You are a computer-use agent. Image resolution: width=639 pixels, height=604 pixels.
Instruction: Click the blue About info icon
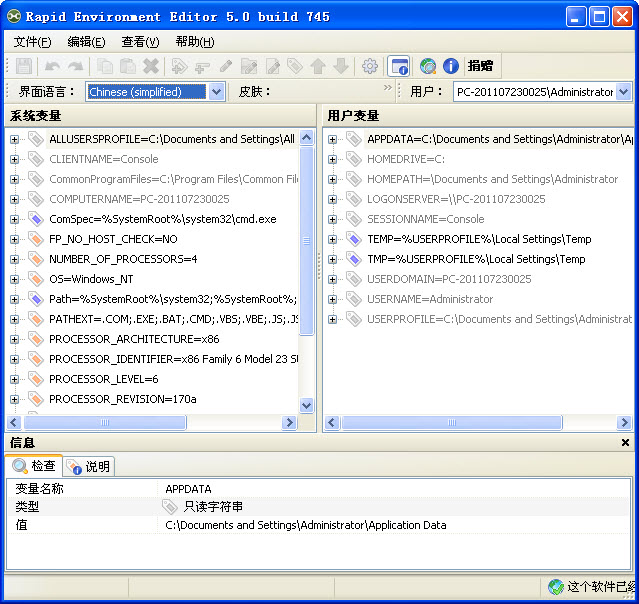click(451, 66)
